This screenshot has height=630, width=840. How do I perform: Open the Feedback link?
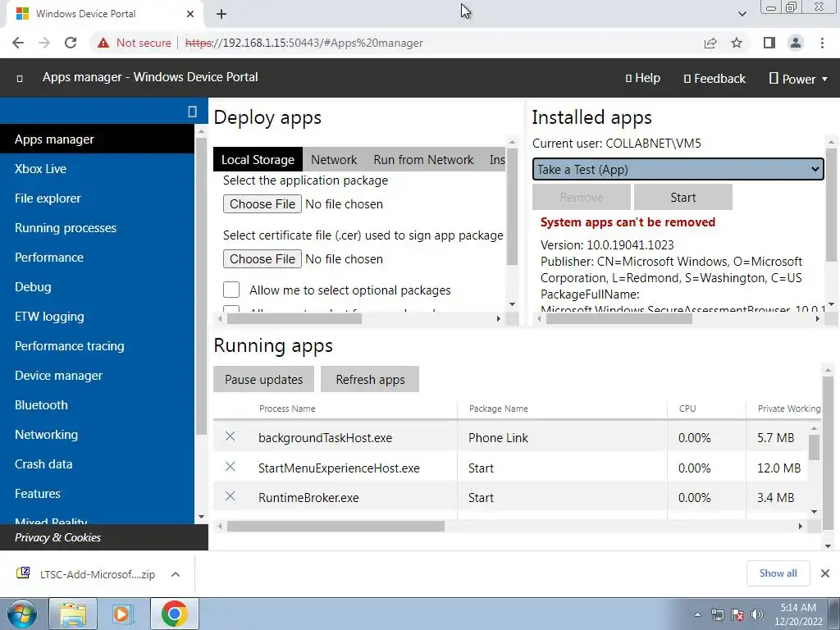[x=714, y=79]
